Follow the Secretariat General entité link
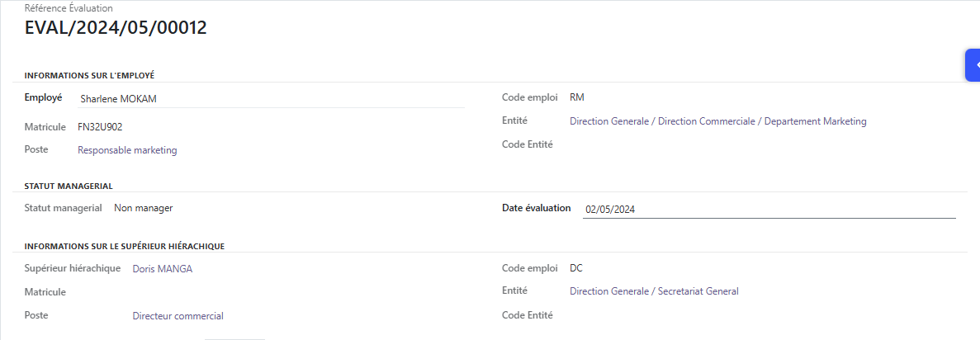 (x=655, y=290)
